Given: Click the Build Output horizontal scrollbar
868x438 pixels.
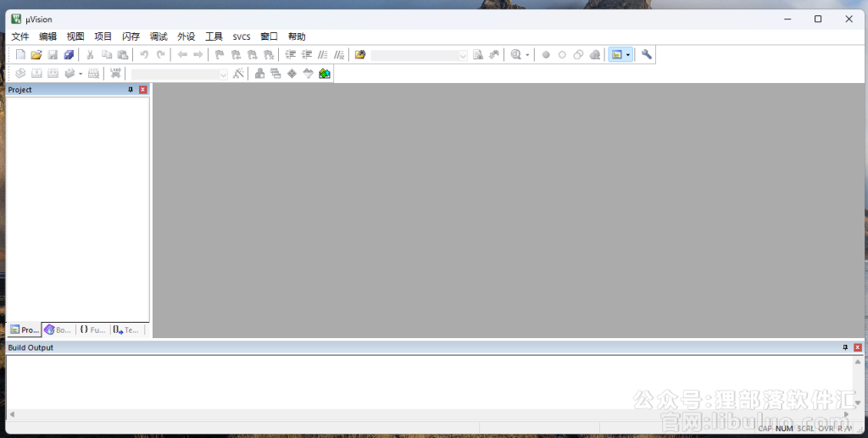Looking at the screenshot, I should point(424,414).
